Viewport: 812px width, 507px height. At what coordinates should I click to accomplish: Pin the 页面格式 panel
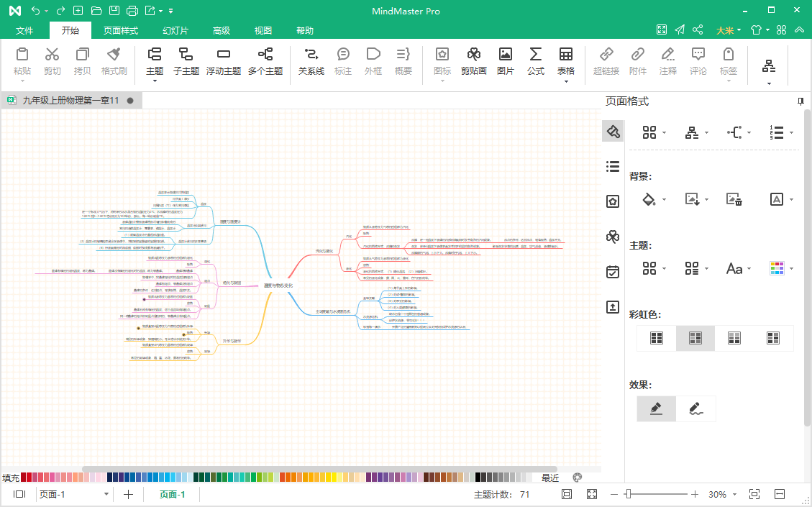[801, 101]
